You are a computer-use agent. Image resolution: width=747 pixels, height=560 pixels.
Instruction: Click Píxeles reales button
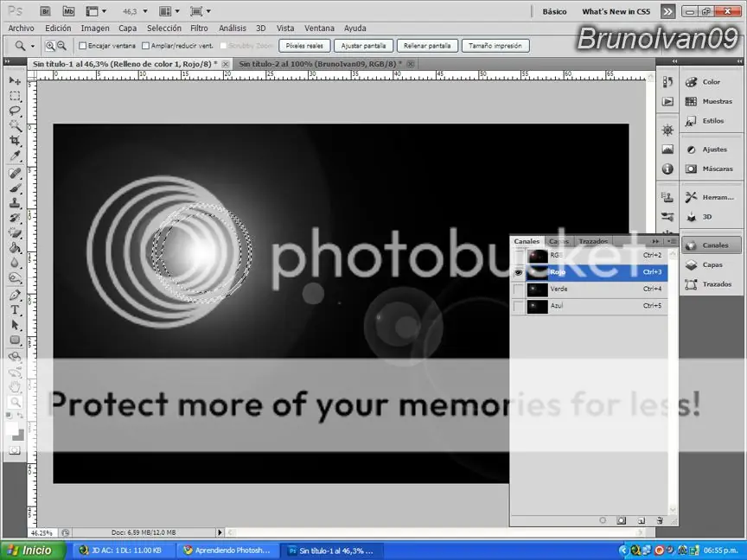coord(304,46)
